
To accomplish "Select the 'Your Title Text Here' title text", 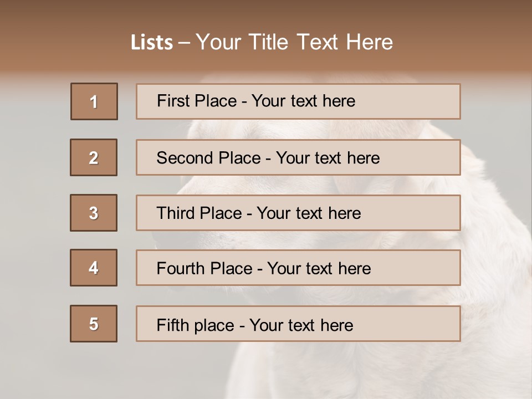I will 294,42.
